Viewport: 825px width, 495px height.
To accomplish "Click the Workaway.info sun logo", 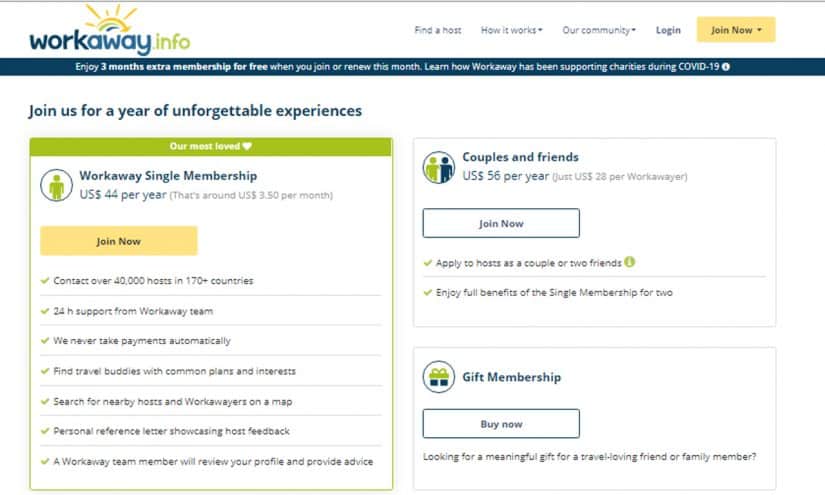I will coord(109,30).
